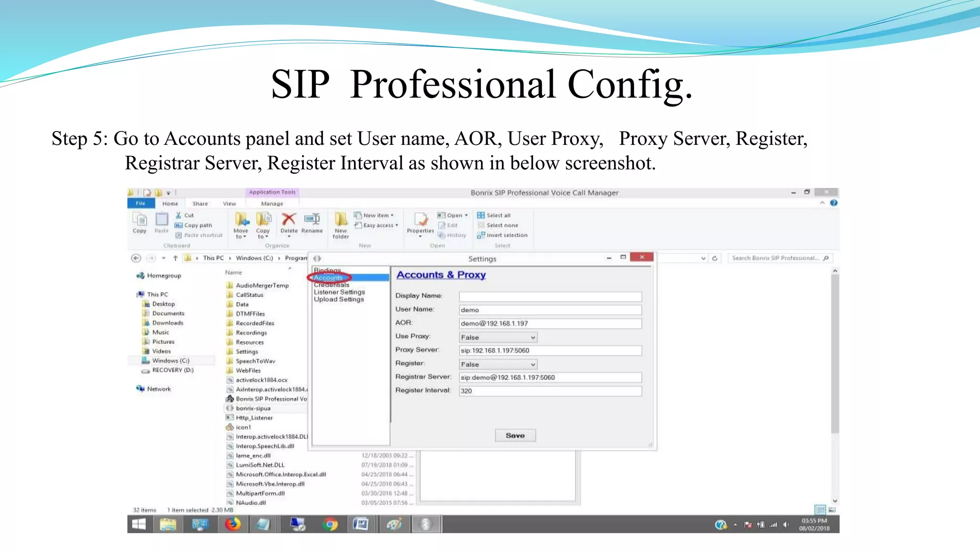Click the User Name field containing demo

click(550, 310)
